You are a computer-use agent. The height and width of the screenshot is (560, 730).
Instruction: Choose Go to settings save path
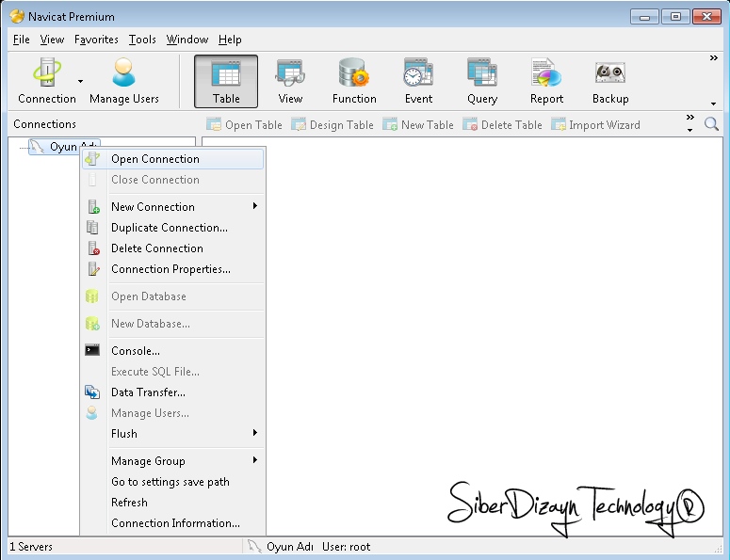(x=172, y=482)
